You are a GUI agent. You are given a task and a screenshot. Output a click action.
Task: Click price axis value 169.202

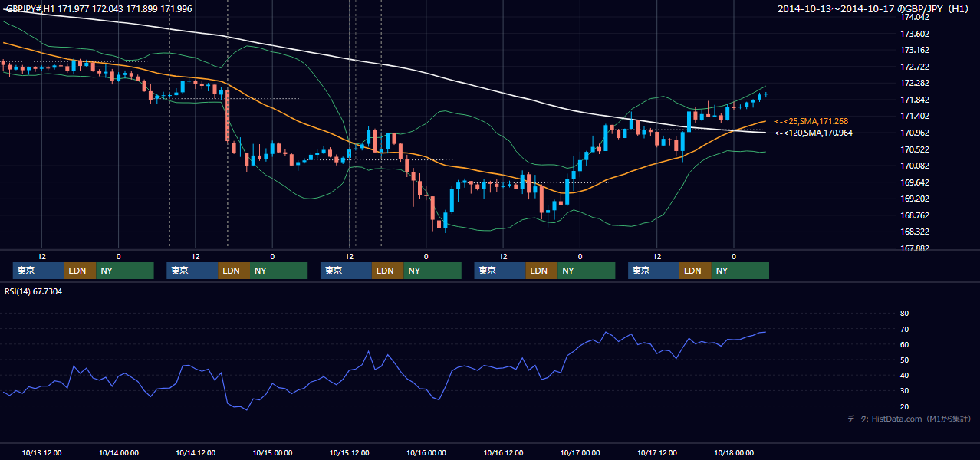(x=915, y=199)
